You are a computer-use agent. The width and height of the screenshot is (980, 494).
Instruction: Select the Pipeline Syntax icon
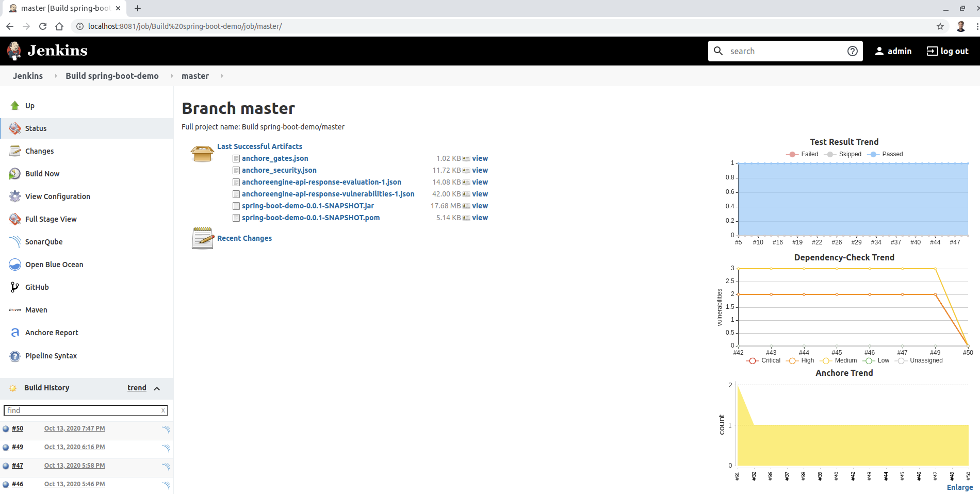click(x=15, y=356)
